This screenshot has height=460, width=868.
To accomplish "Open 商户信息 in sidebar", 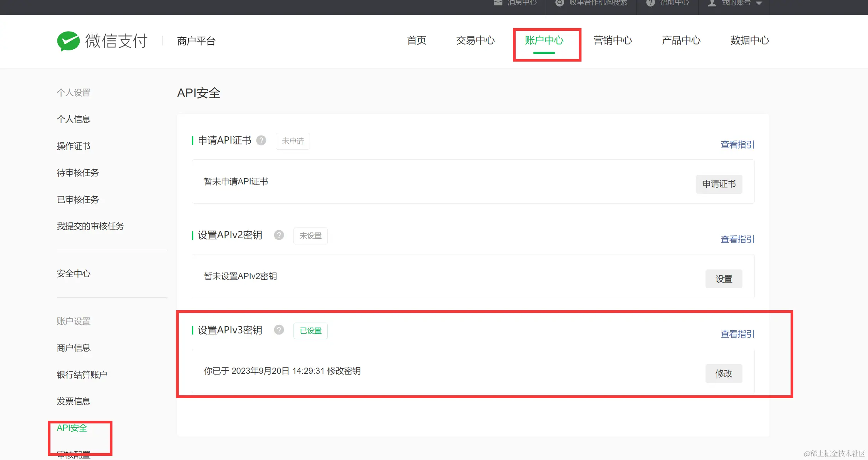I will [x=74, y=348].
